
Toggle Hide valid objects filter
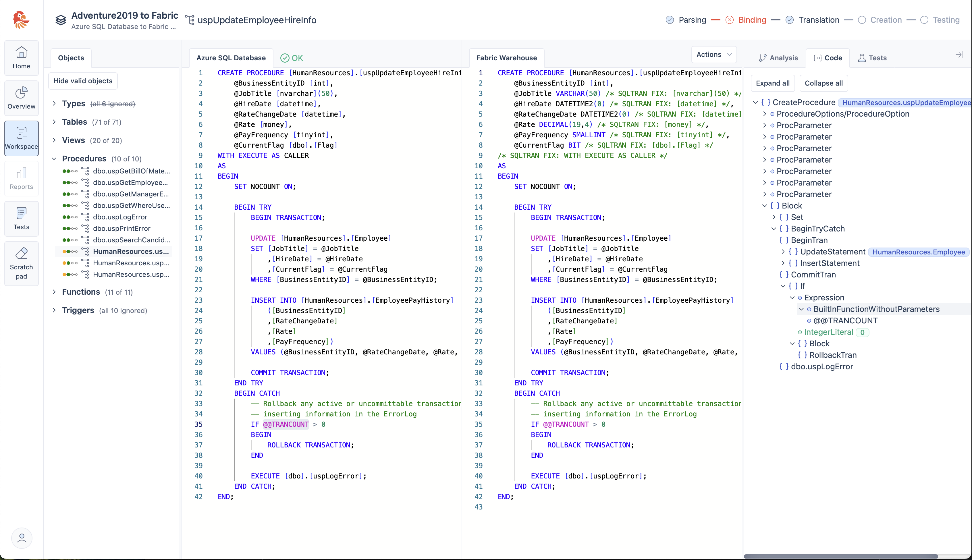(83, 81)
